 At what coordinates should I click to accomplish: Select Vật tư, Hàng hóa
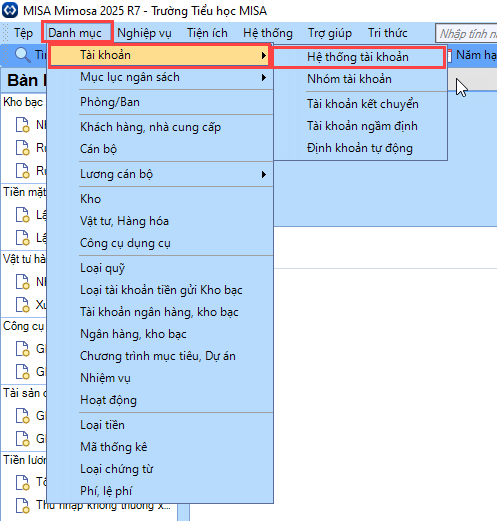coord(159,221)
